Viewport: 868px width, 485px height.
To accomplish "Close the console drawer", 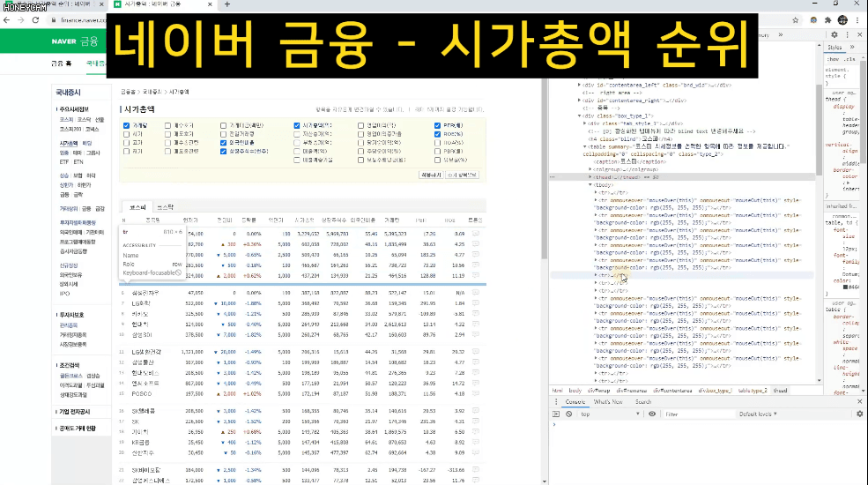I will 860,402.
